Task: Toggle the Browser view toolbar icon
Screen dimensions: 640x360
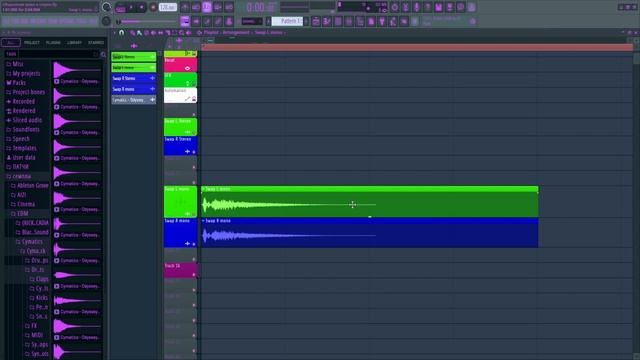Action: pos(360,21)
